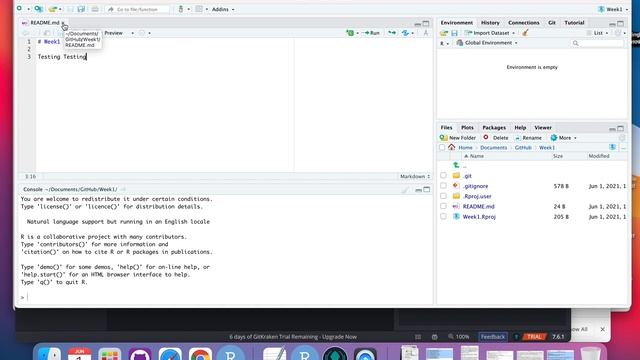This screenshot has width=640, height=360.
Task: Switch to the Tutorial tab
Action: tap(574, 23)
